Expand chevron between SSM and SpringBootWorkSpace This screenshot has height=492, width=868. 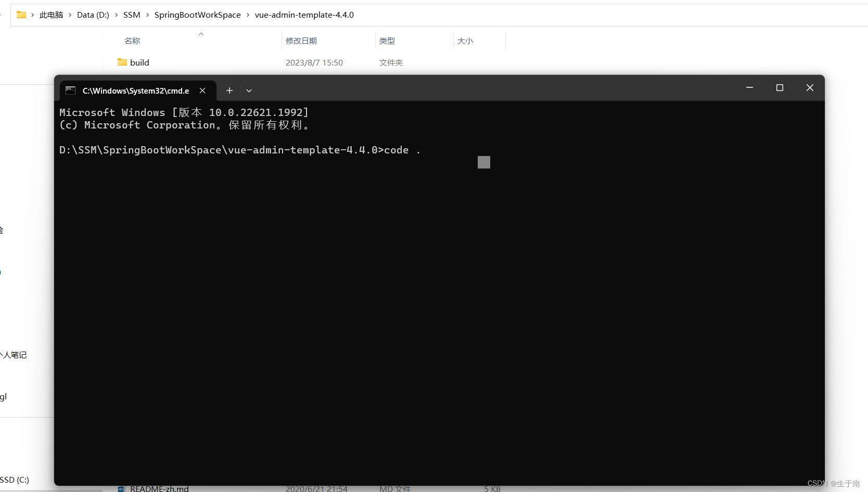coord(148,15)
